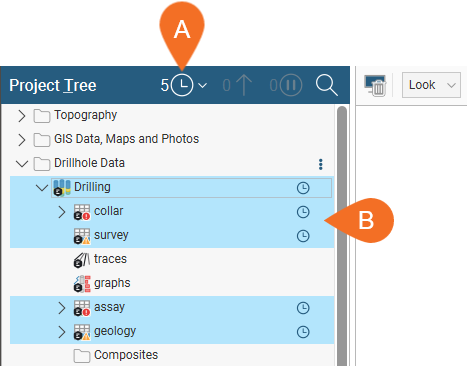Open the three-dot menu on Drillhole Data

321,164
